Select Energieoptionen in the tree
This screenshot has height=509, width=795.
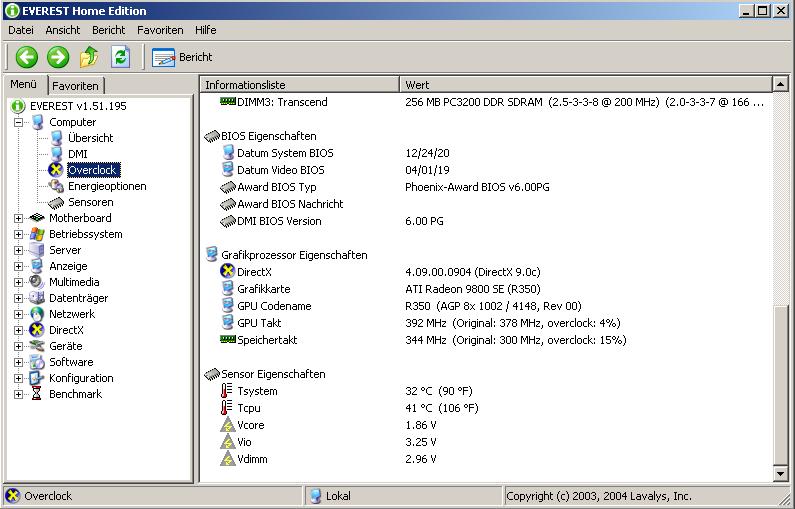point(107,186)
